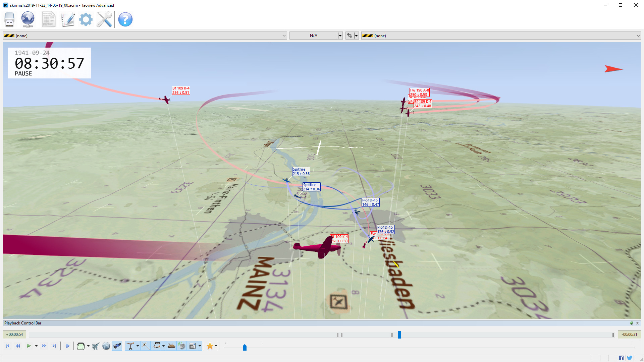The image size is (644, 362).
Task: Click the flight log document icon
Action: pyautogui.click(x=49, y=19)
